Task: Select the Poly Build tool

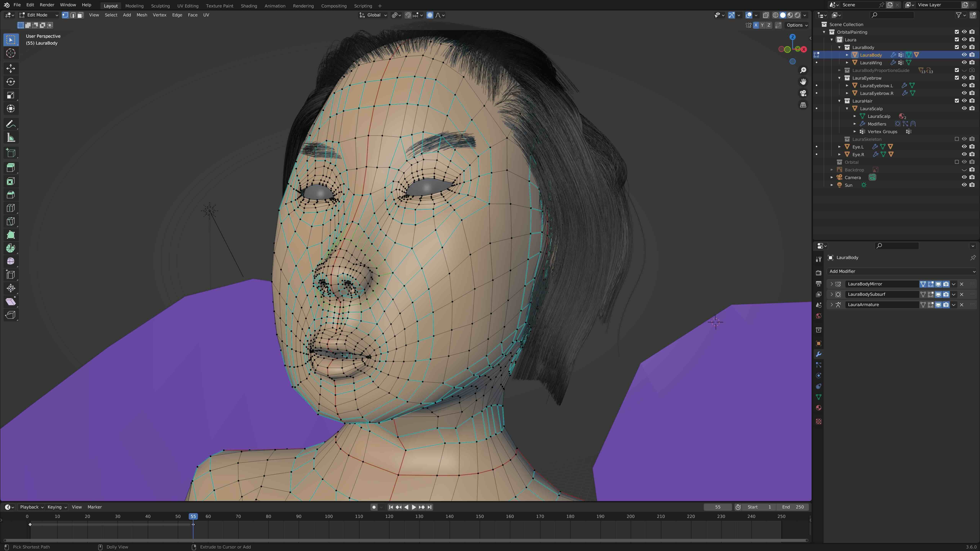Action: [x=11, y=235]
